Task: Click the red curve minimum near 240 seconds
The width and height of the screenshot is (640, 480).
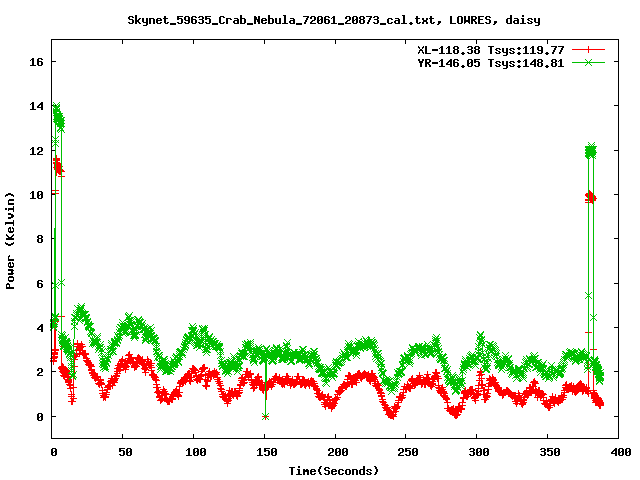Action: tap(391, 413)
